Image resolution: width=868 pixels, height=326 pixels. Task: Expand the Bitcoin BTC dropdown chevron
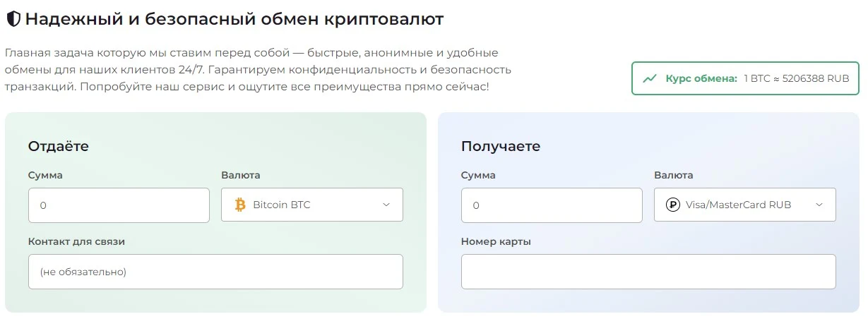pyautogui.click(x=386, y=205)
